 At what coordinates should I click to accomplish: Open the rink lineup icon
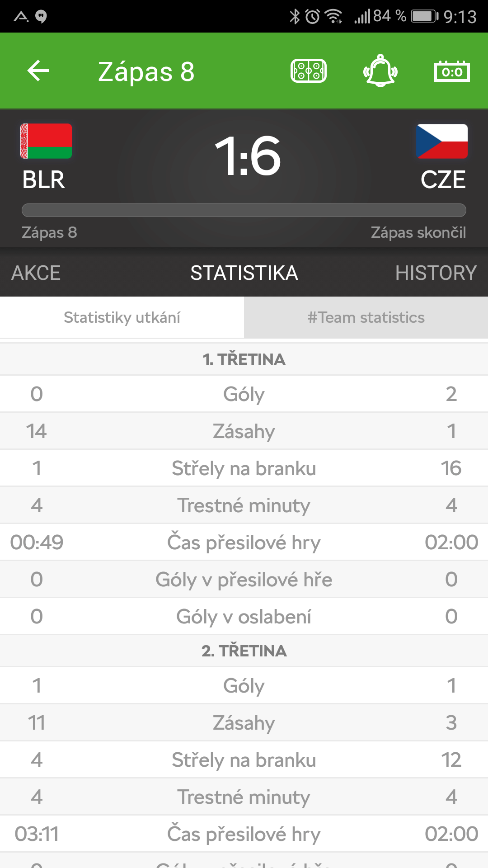click(x=309, y=71)
